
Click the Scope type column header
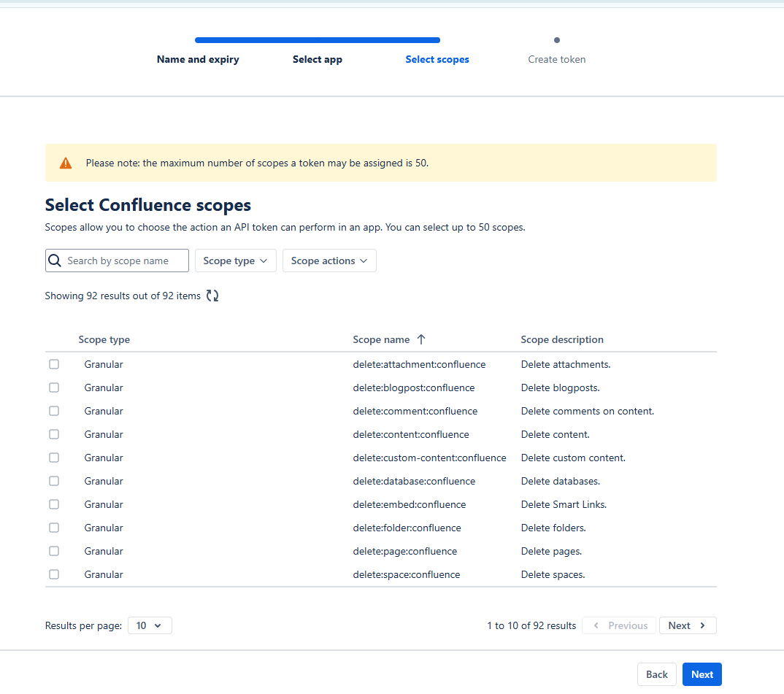104,339
